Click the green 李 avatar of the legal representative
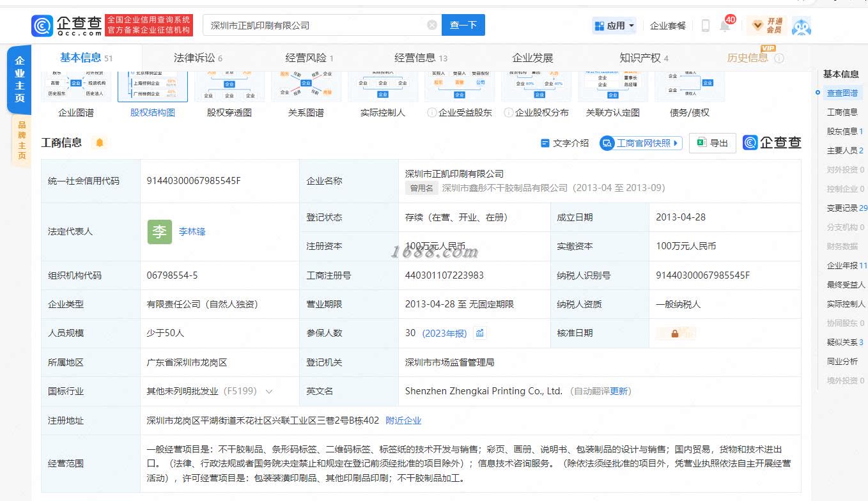 coord(159,232)
